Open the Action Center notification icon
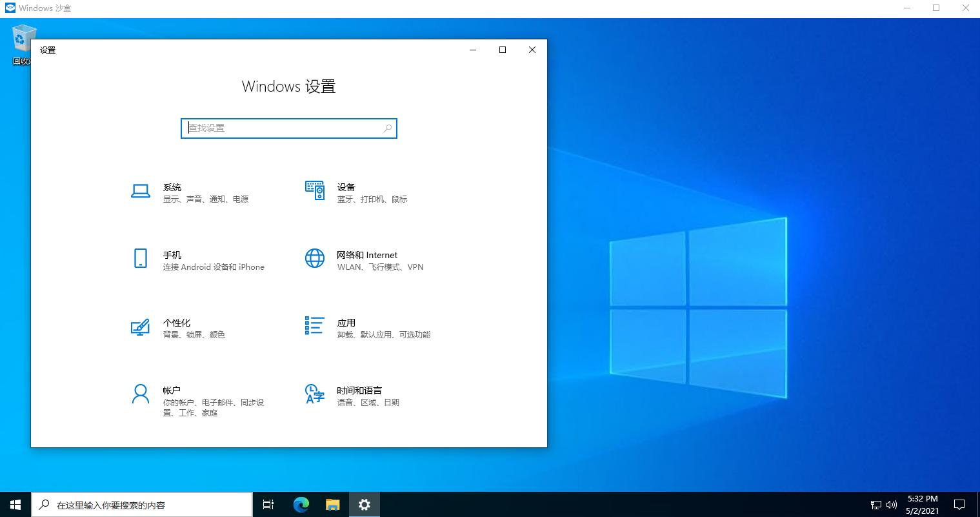Image resolution: width=980 pixels, height=517 pixels. click(x=959, y=504)
